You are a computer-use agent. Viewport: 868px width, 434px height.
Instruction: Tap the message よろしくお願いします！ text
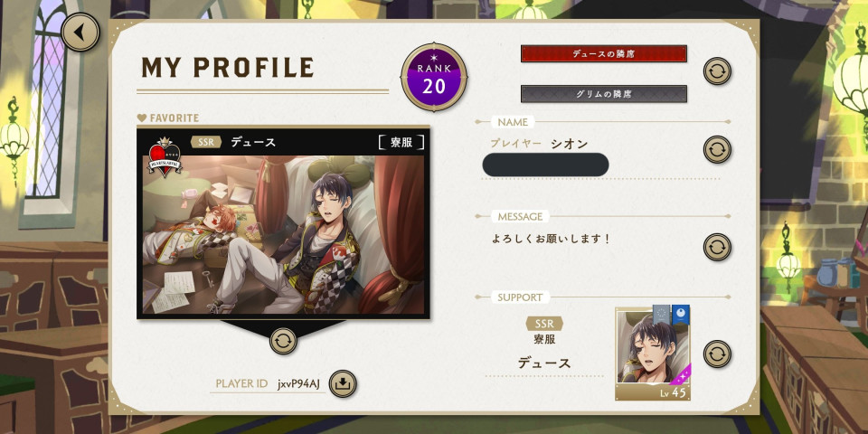click(551, 240)
